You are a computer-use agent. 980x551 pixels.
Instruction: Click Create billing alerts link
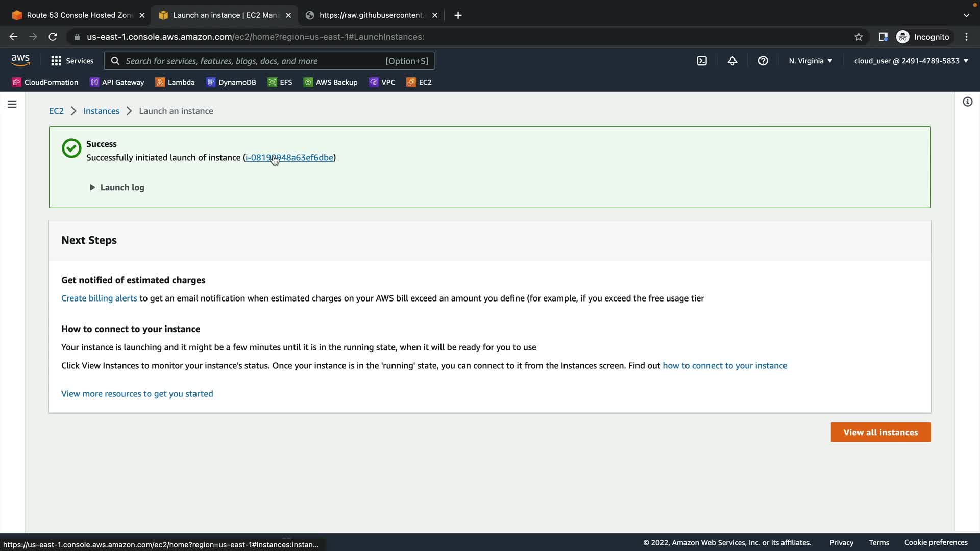(99, 298)
